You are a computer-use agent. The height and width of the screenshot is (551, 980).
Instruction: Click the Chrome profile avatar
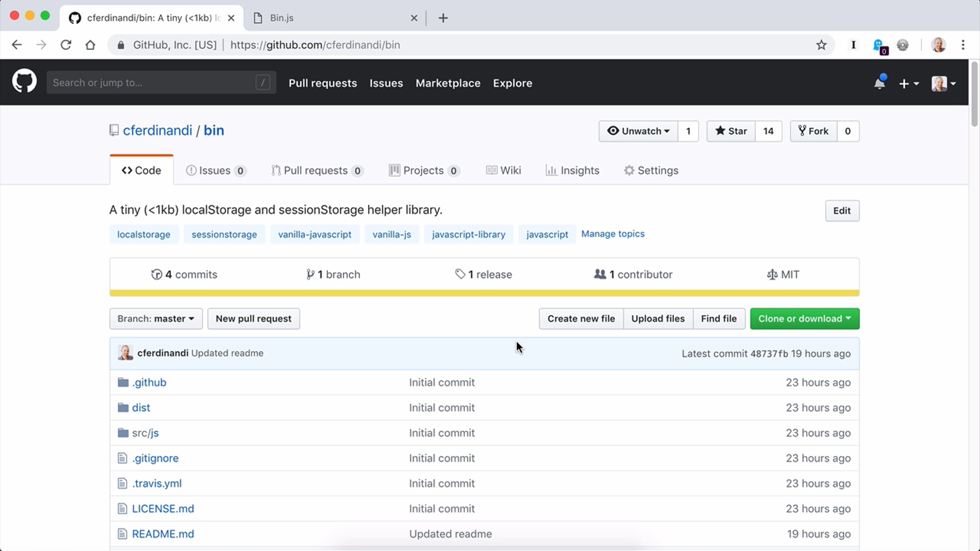click(x=938, y=45)
